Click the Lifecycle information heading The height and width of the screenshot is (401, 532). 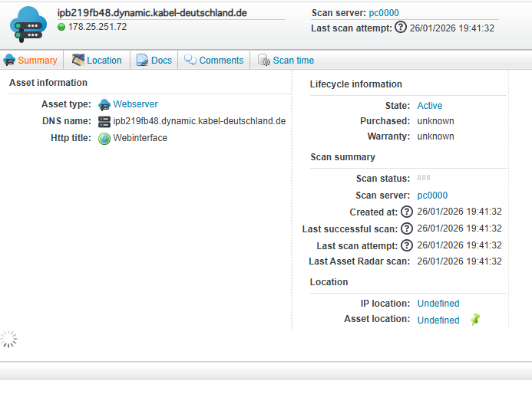[356, 84]
